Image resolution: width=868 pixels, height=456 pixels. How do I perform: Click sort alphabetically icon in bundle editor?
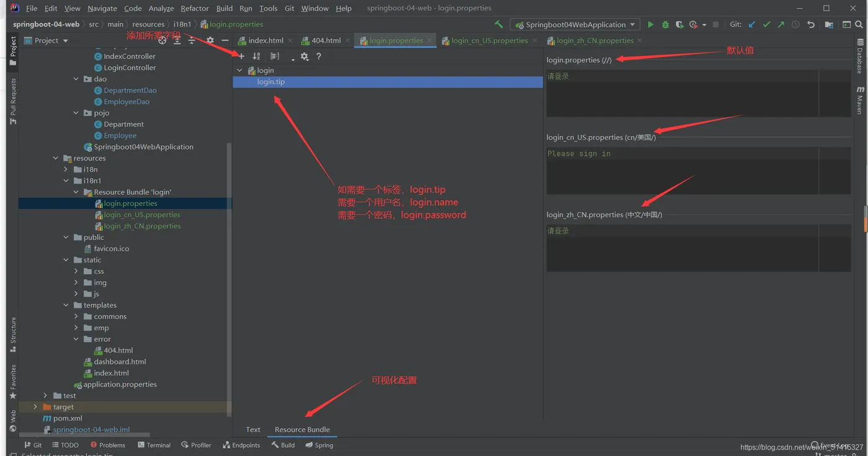tap(256, 56)
